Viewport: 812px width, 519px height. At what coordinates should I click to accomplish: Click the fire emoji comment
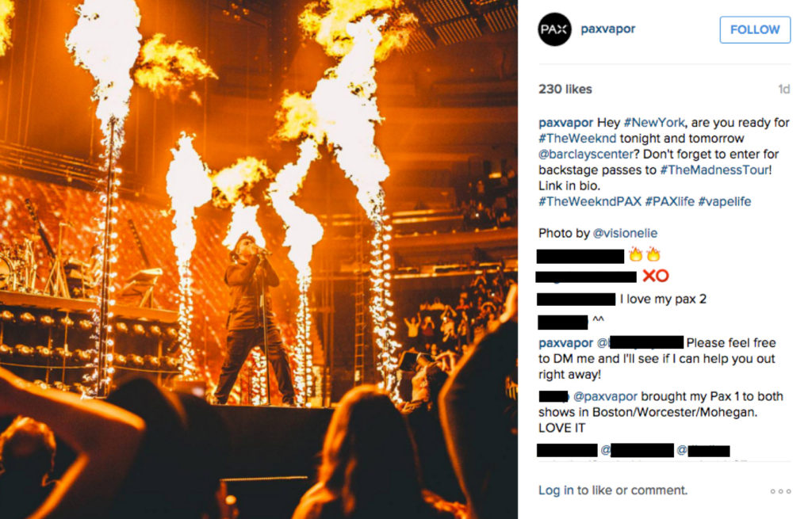pos(645,254)
